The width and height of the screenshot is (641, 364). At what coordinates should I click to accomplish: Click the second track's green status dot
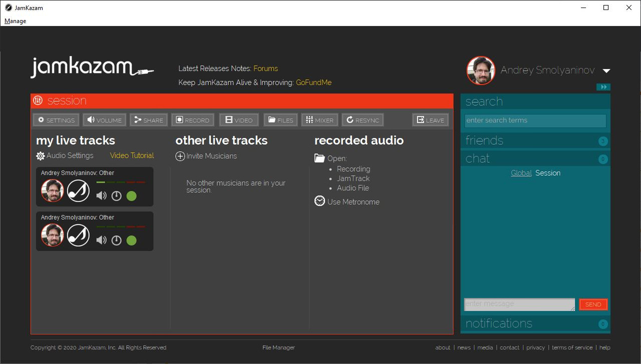[131, 240]
